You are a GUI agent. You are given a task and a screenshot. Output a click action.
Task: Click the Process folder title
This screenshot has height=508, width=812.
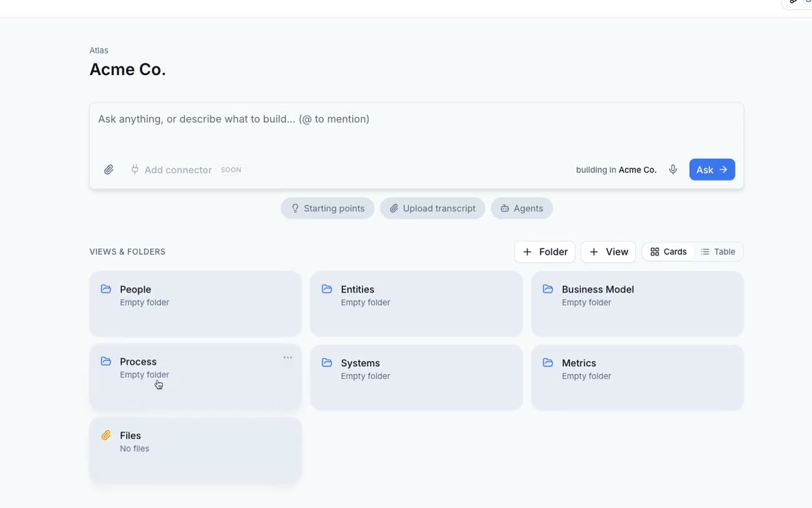pyautogui.click(x=138, y=362)
